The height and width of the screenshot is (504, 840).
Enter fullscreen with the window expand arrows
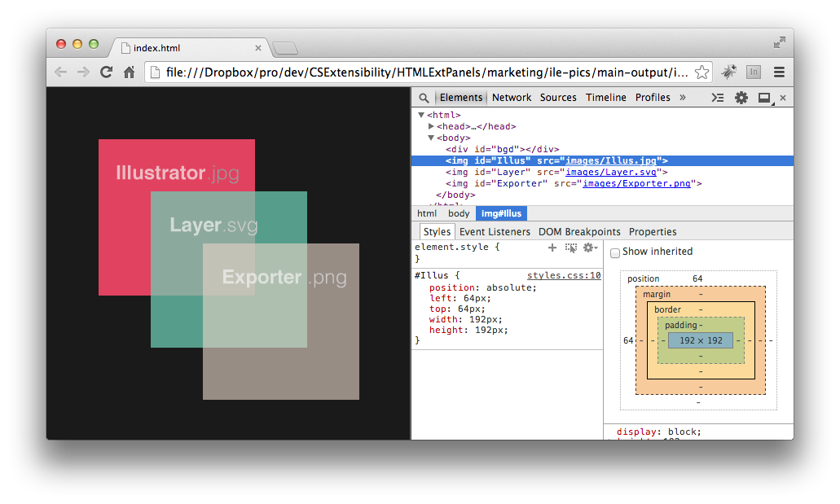pyautogui.click(x=780, y=43)
